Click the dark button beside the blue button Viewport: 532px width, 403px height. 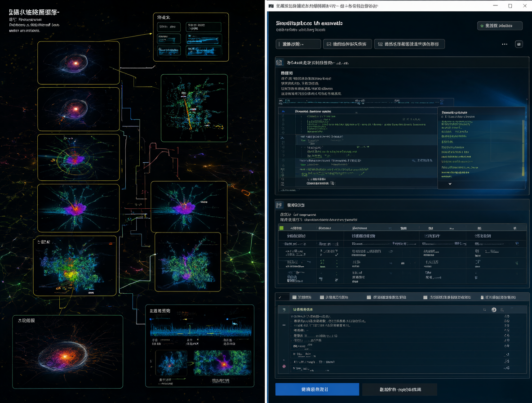pos(400,390)
